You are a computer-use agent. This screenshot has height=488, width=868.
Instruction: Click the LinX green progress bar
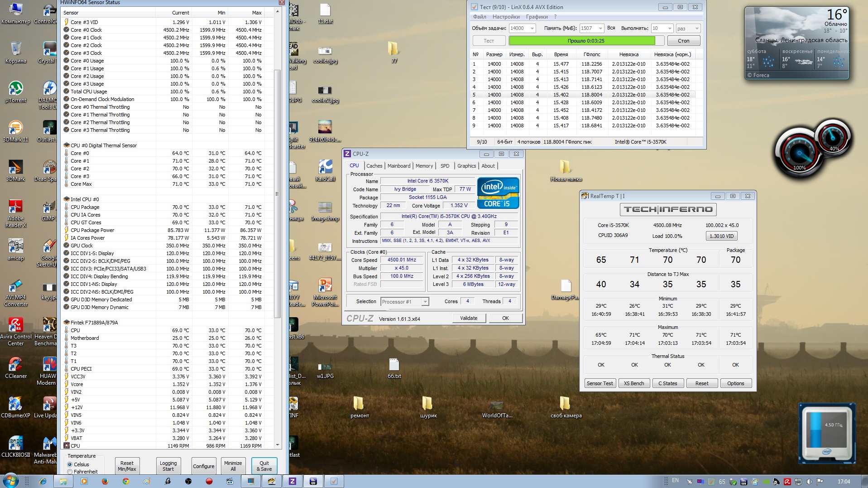tap(581, 41)
